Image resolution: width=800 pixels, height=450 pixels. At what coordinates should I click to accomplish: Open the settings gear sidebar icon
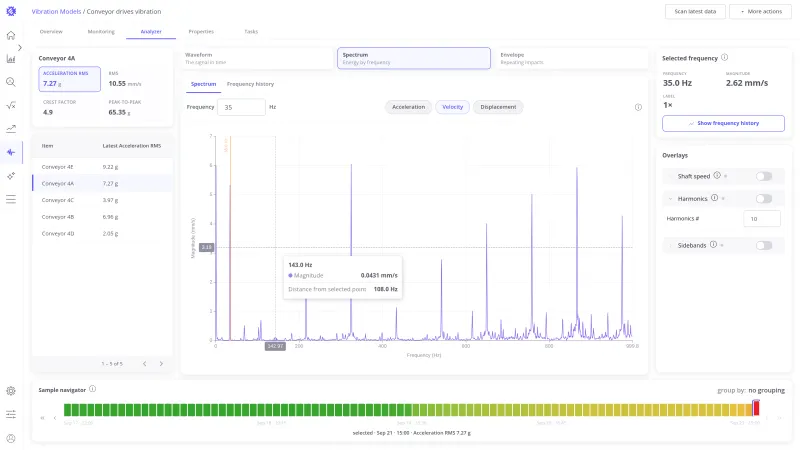pyautogui.click(x=11, y=391)
